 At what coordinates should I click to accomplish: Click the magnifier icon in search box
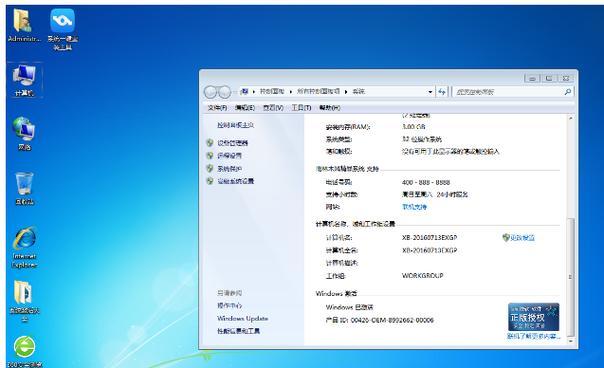pyautogui.click(x=567, y=92)
